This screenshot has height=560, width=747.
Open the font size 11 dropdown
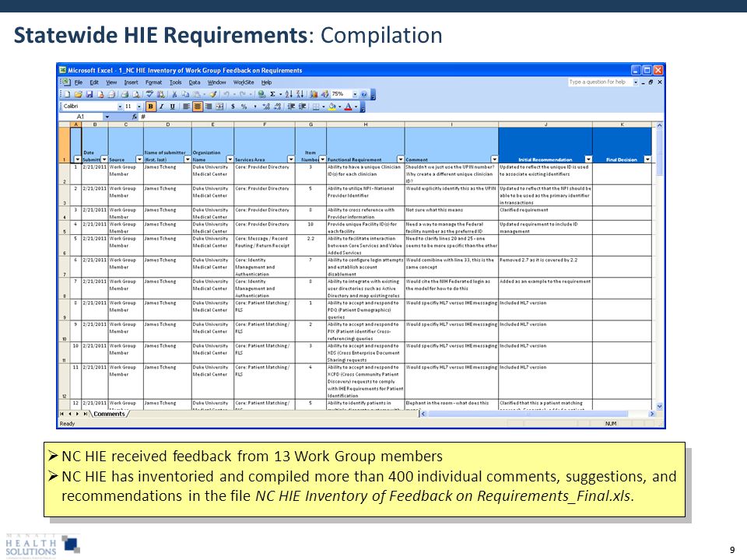pyautogui.click(x=139, y=107)
